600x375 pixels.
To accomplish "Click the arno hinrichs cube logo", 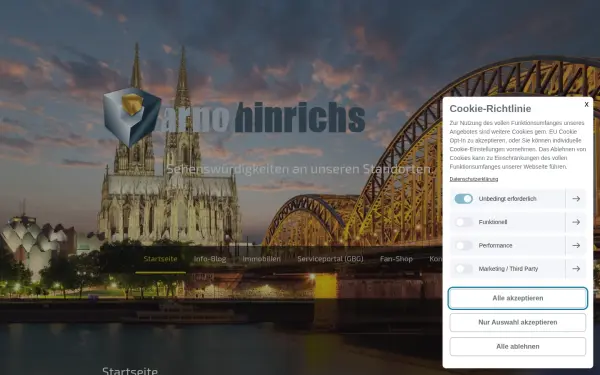I will click(x=131, y=117).
